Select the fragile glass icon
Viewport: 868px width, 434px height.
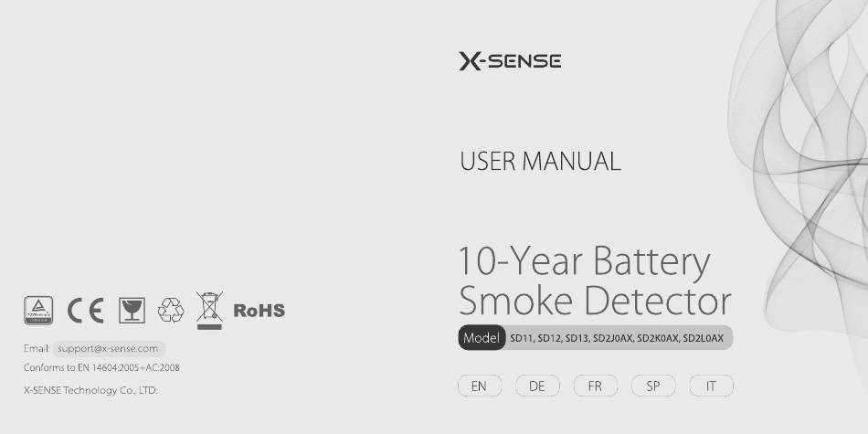point(132,311)
